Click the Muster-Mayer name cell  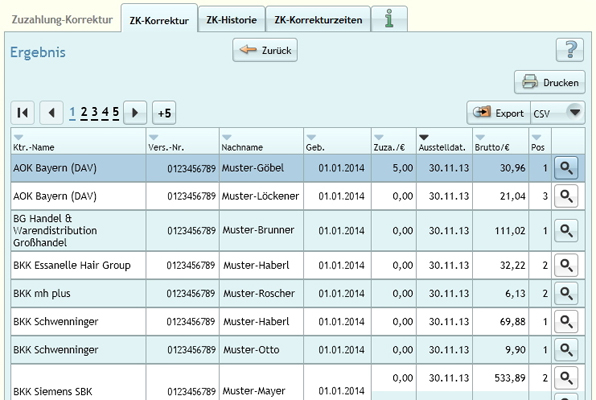262,382
